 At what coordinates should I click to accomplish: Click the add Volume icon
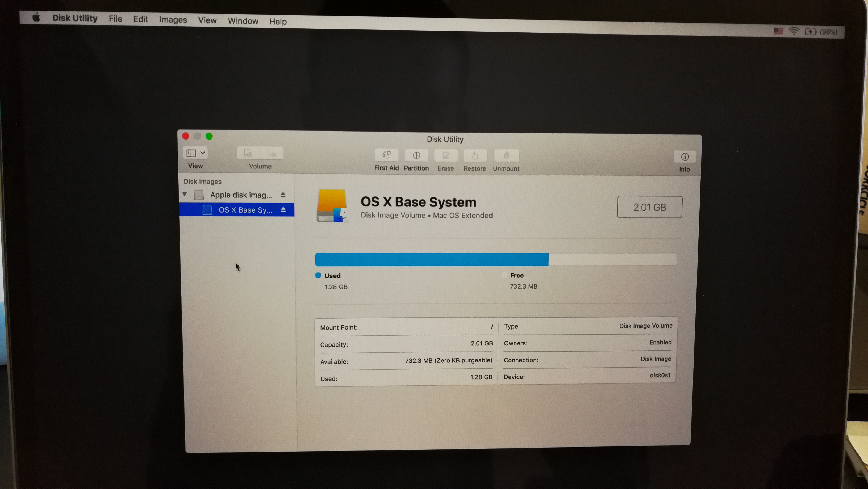(248, 153)
